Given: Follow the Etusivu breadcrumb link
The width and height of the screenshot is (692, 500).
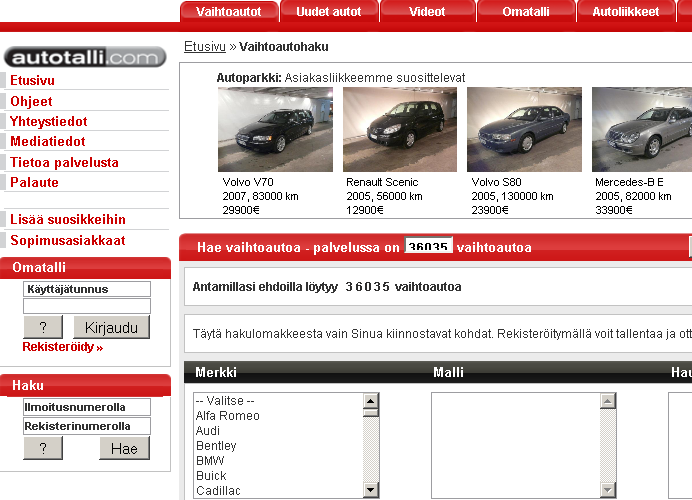Looking at the screenshot, I should 205,46.
